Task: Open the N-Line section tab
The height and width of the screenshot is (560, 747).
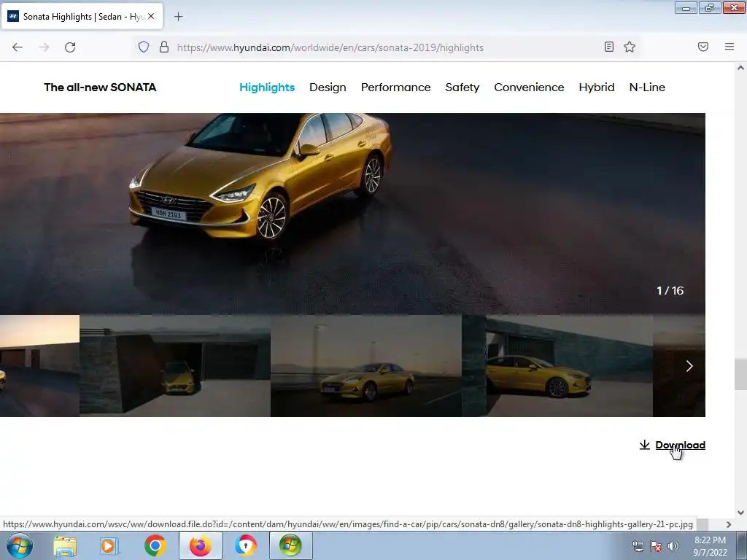Action: [647, 87]
